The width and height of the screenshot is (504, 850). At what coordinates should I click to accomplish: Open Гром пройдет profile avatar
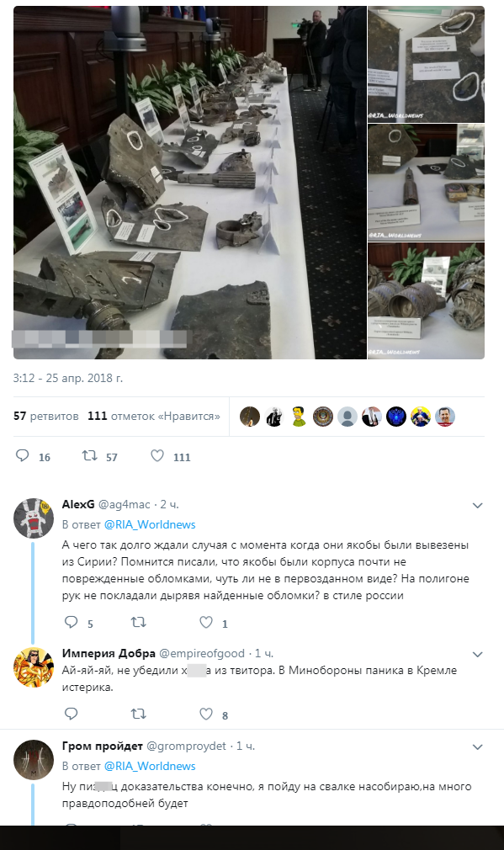tap(34, 759)
